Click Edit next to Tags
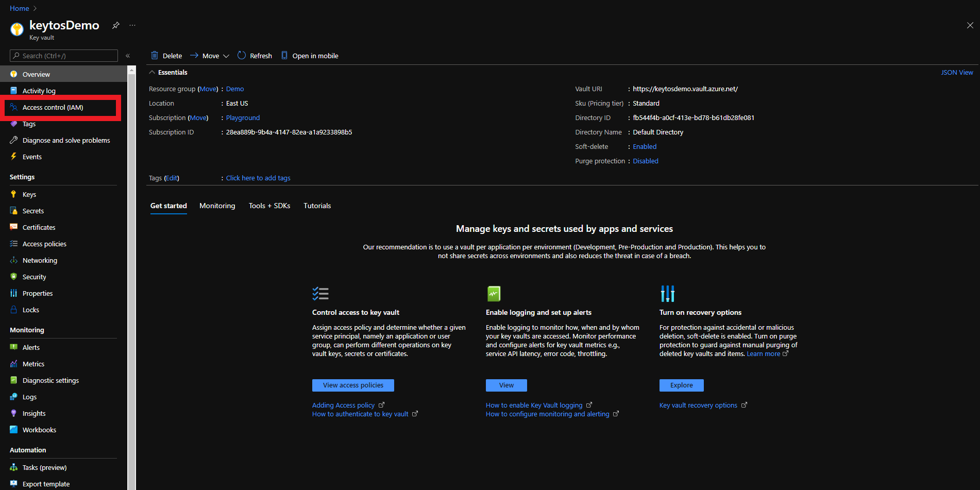This screenshot has width=980, height=490. tap(172, 178)
